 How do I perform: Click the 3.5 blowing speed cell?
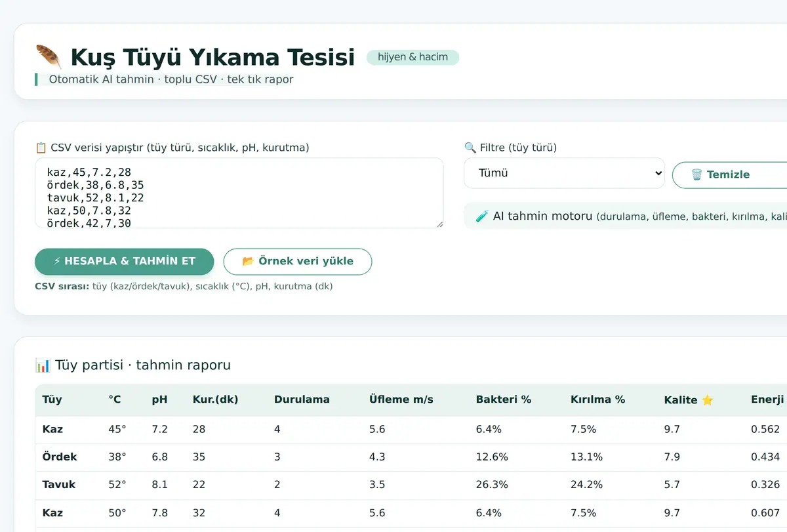(x=377, y=485)
